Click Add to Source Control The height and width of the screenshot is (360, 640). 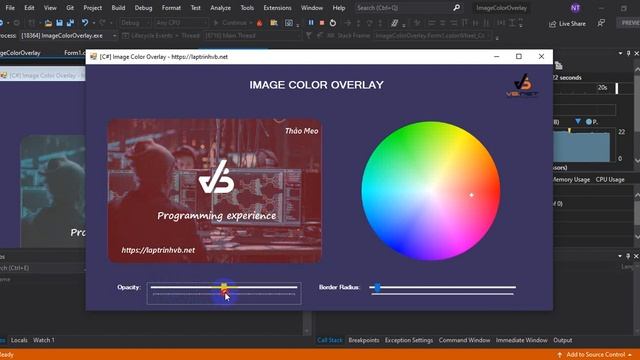[x=595, y=355]
